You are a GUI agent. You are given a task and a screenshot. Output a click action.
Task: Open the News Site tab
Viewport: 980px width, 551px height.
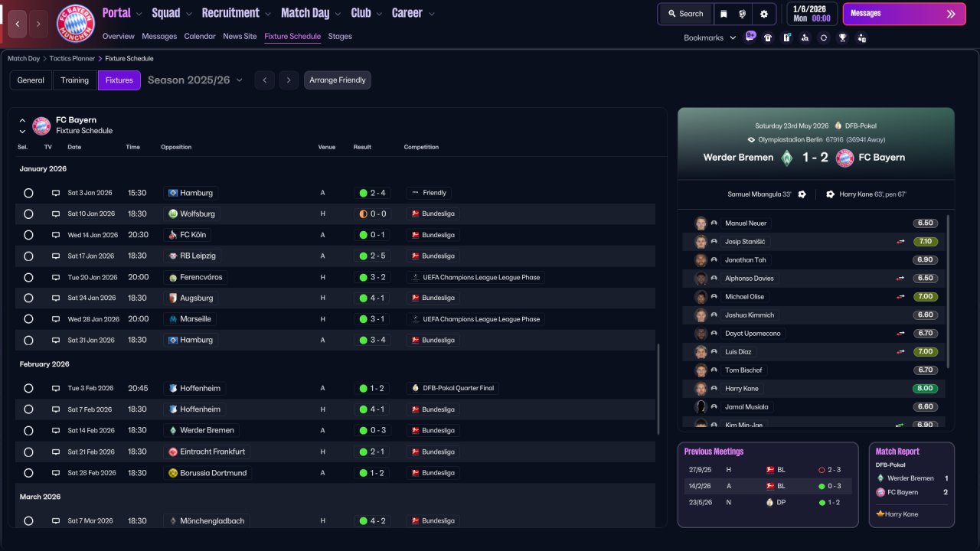(240, 37)
